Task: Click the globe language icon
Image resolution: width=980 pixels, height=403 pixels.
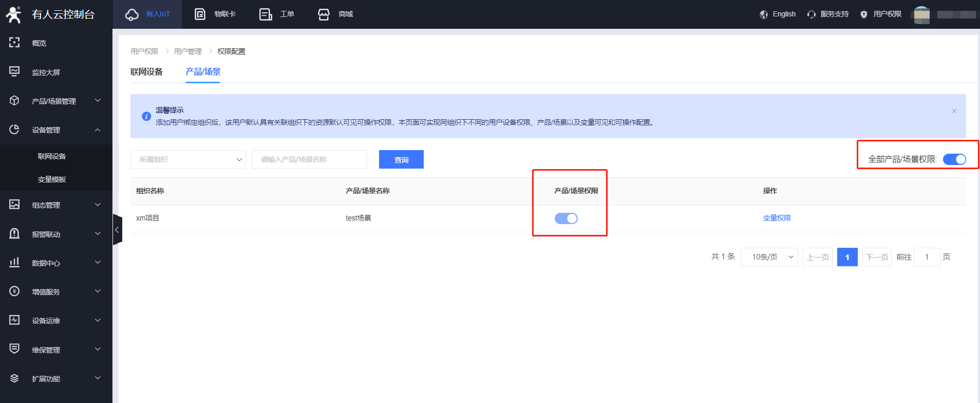Action: 764,14
